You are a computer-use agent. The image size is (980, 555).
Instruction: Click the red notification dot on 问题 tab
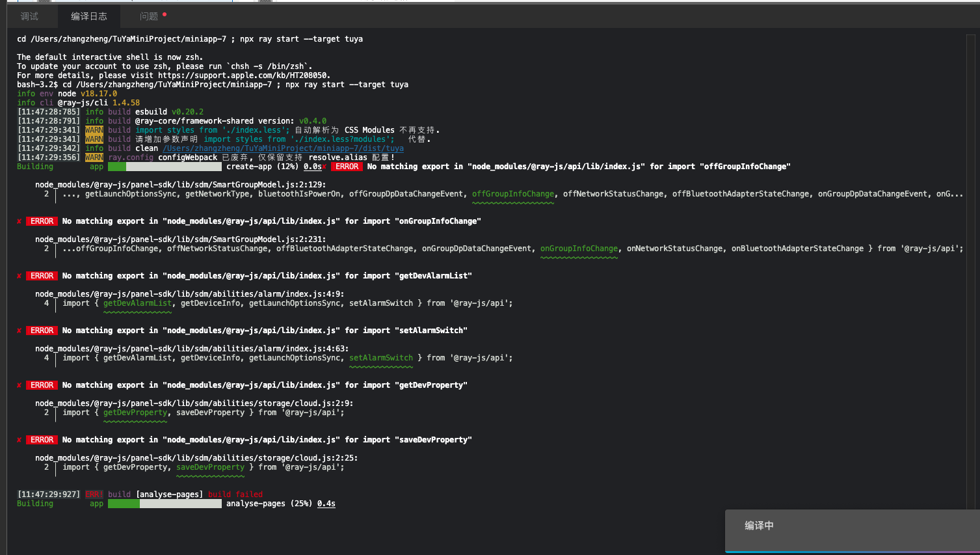(165, 14)
